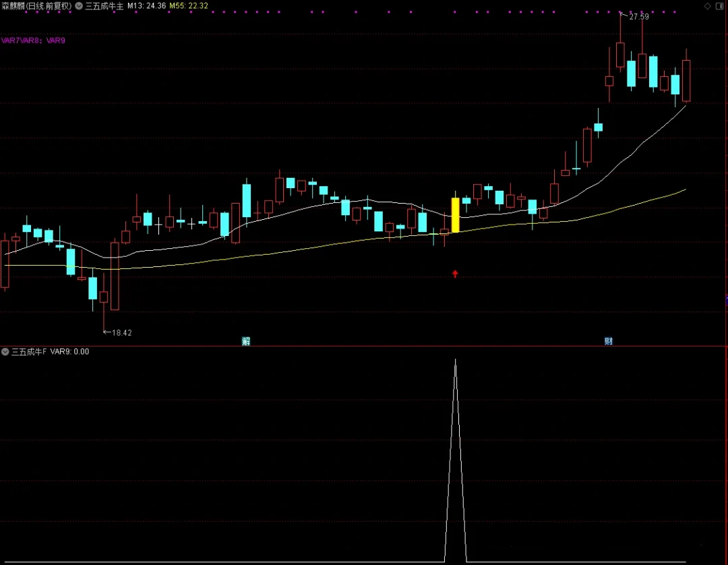This screenshot has height=565, width=728.
Task: Click the 27.59 high price label
Action: click(638, 16)
